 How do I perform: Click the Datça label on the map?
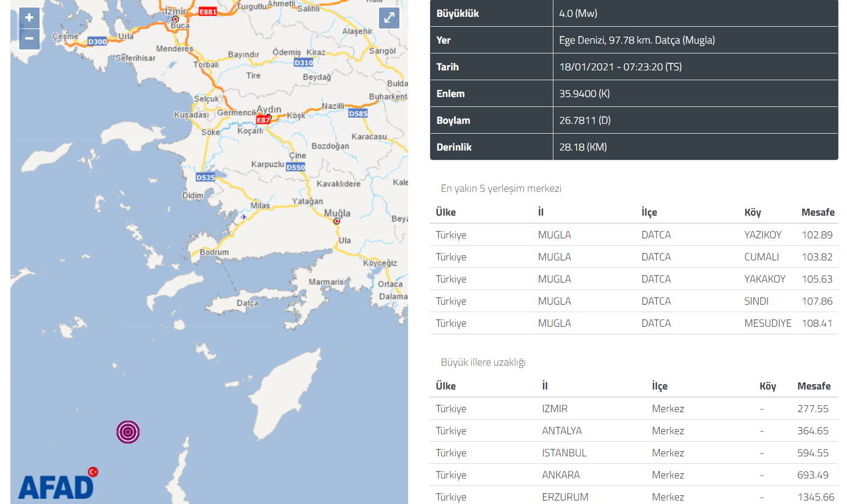tap(247, 303)
